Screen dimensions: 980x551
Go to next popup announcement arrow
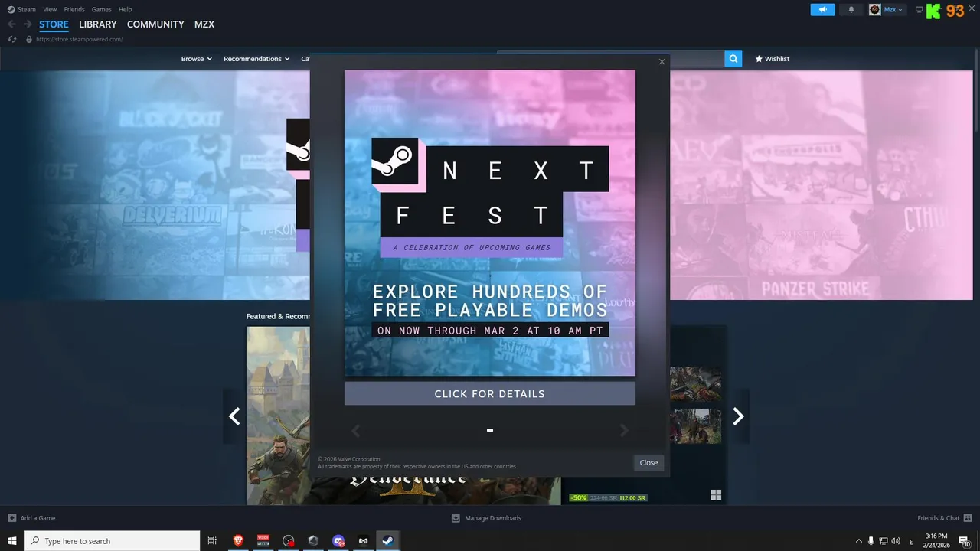(624, 431)
